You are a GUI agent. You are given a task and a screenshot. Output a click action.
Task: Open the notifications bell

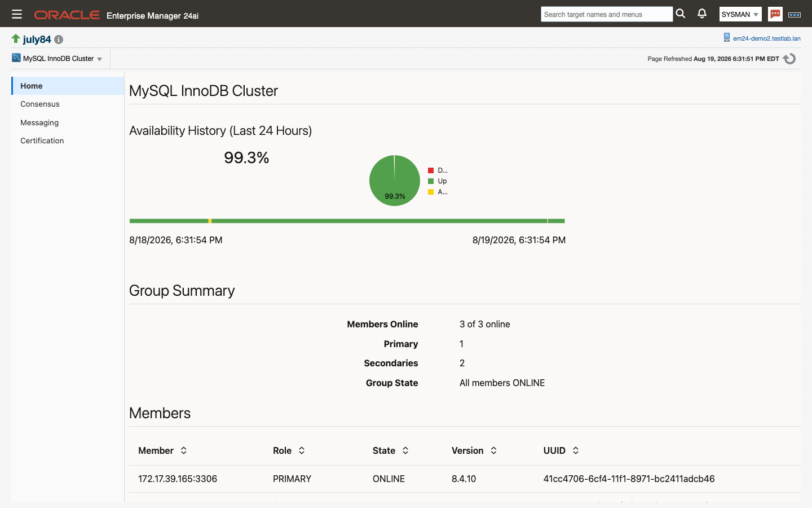[702, 14]
